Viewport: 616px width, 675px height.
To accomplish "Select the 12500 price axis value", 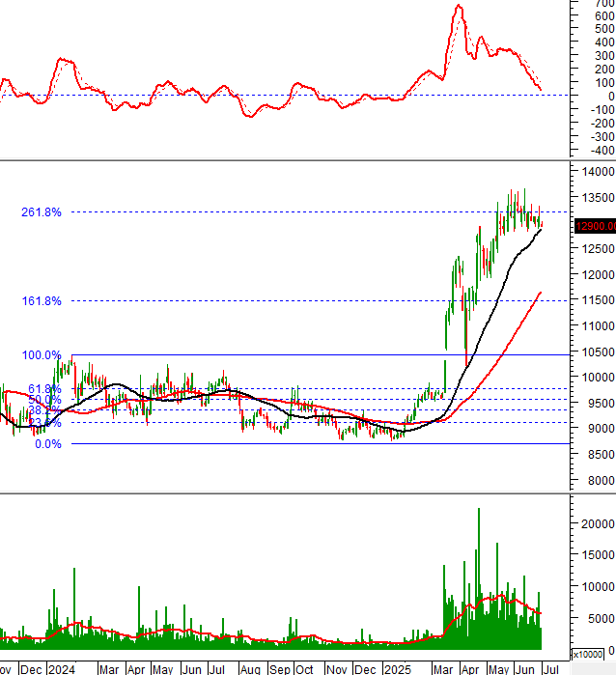I will click(598, 249).
